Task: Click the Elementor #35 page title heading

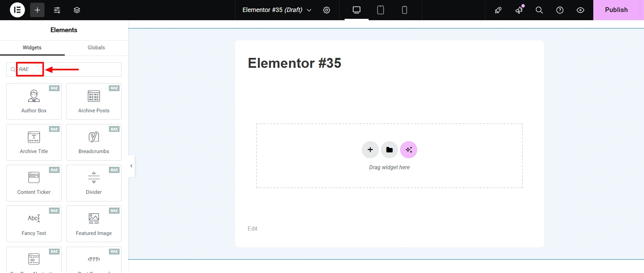Action: [295, 63]
